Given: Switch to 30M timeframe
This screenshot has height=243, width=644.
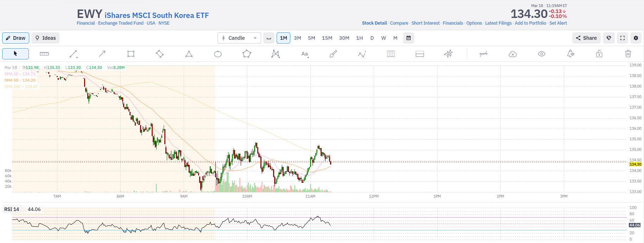Looking at the screenshot, I should [344, 38].
